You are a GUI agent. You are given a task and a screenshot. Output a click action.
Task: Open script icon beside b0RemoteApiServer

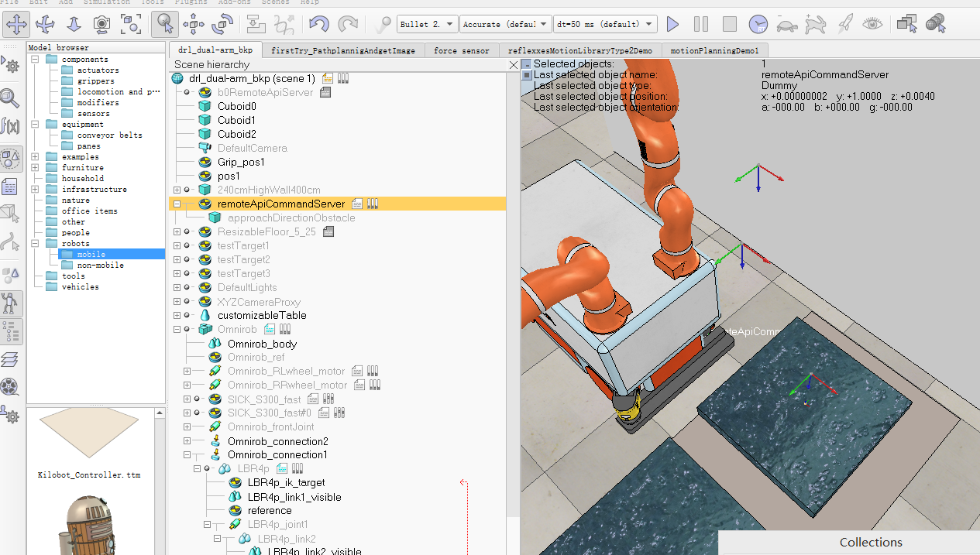pyautogui.click(x=325, y=92)
